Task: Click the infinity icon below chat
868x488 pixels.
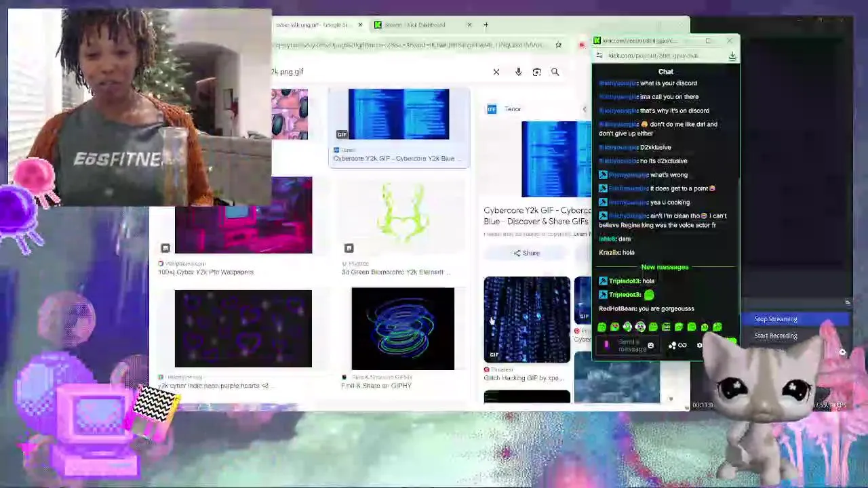Action: 683,346
